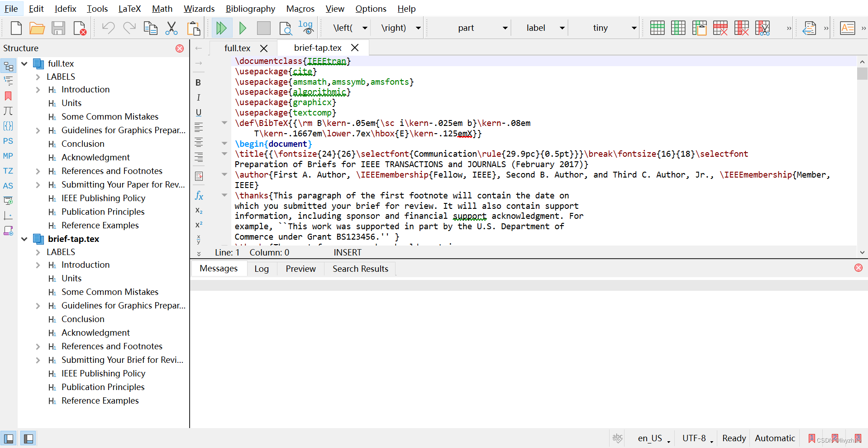Select the Bookmarks sidebar panel
Image resolution: width=868 pixels, height=448 pixels.
(x=8, y=96)
